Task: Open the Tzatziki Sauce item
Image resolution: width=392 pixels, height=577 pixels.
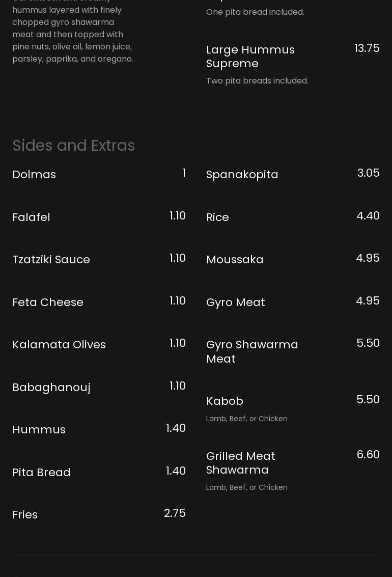Action: [51, 259]
